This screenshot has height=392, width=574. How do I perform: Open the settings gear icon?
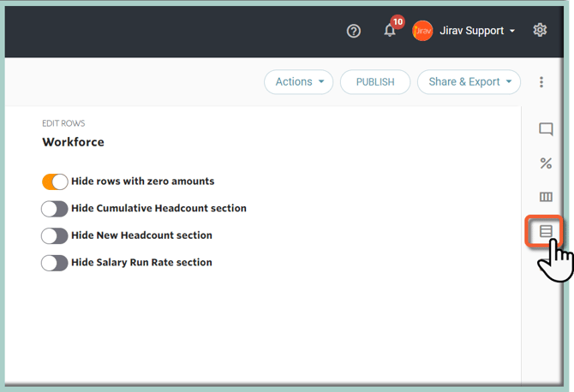[540, 30]
